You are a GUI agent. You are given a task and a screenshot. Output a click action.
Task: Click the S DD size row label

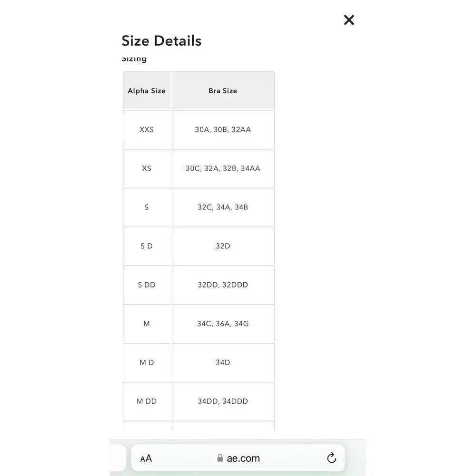pyautogui.click(x=147, y=285)
